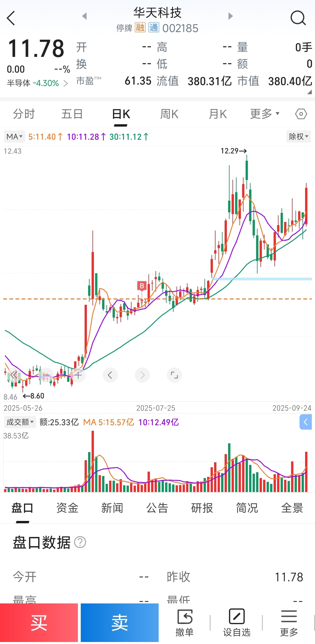Open the 成交额 sub-indicator dropdown
Viewport: 315px width, 644px height.
(20, 422)
